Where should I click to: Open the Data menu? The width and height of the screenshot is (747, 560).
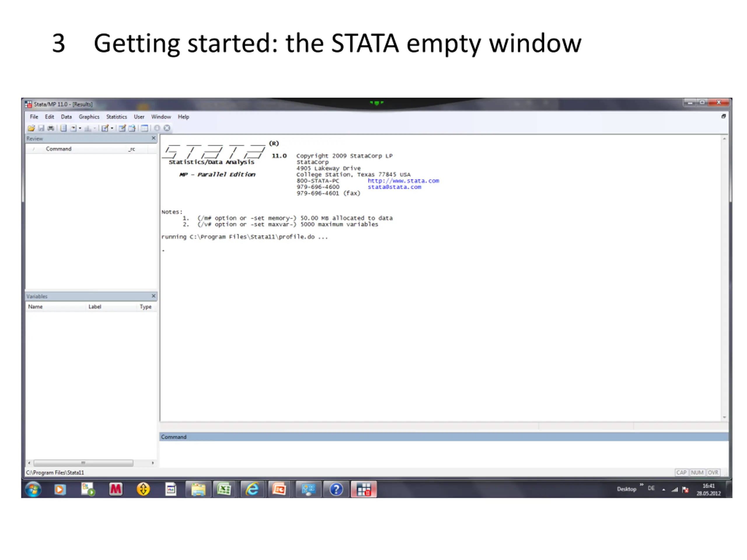[x=67, y=117]
